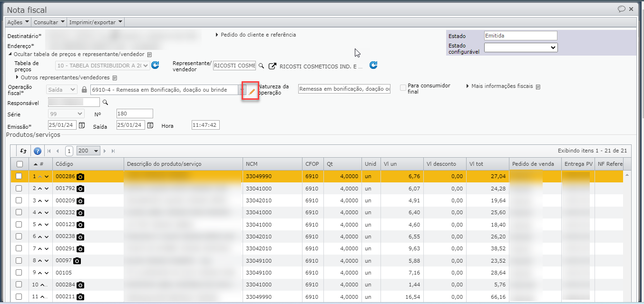Click camera icon for product 000286

[x=81, y=177]
